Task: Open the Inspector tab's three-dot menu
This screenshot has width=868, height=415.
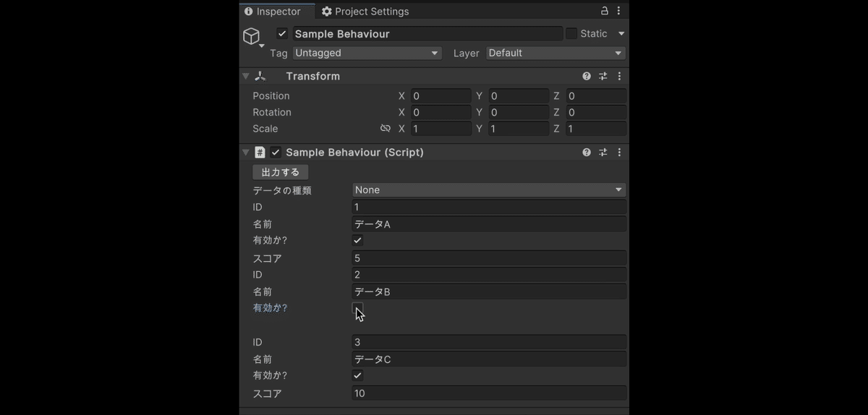Action: pyautogui.click(x=618, y=11)
